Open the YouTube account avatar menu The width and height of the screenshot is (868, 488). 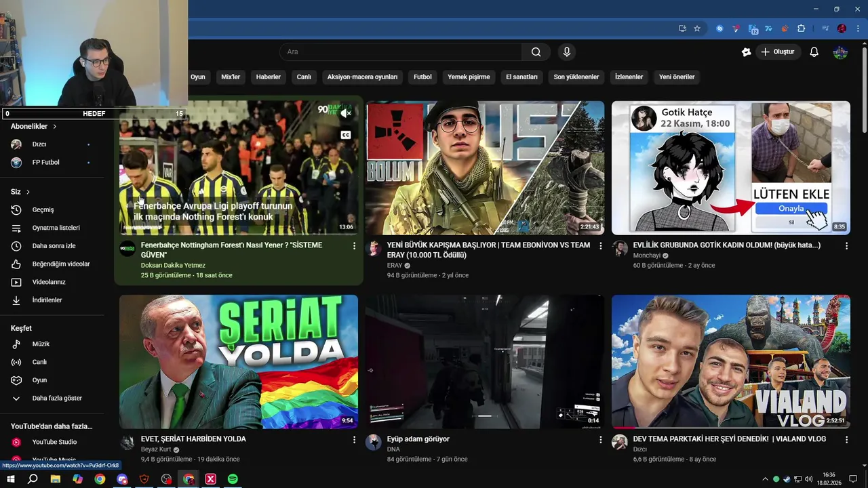(840, 52)
